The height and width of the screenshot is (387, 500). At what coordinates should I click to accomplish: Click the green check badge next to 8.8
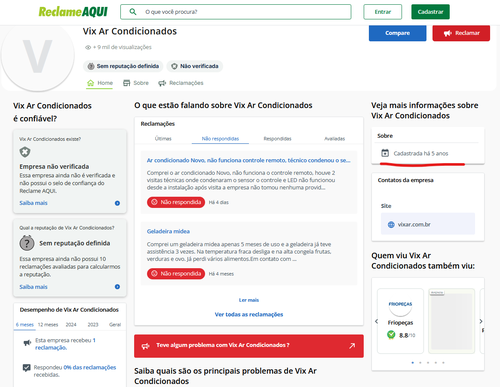click(391, 335)
